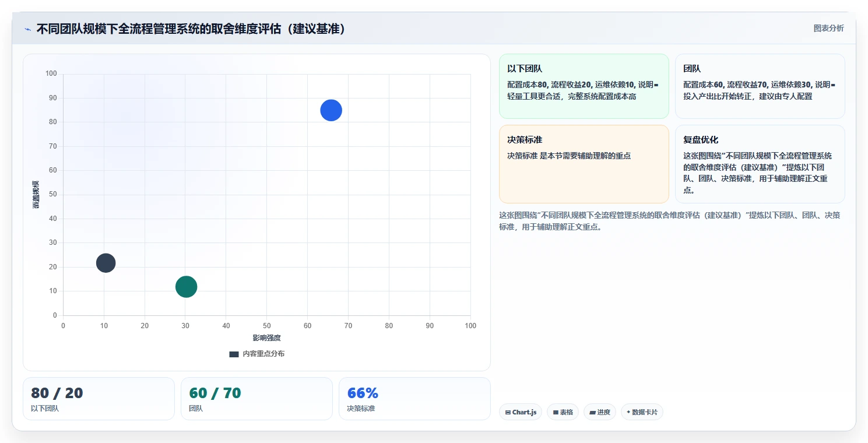868x443 pixels.
Task: Click the blue bubble in the chart
Action: [331, 110]
